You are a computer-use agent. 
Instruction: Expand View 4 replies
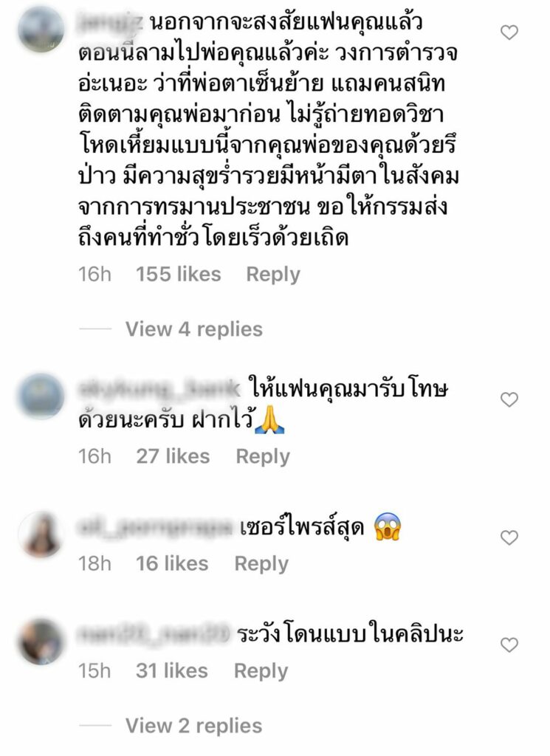[x=193, y=329]
